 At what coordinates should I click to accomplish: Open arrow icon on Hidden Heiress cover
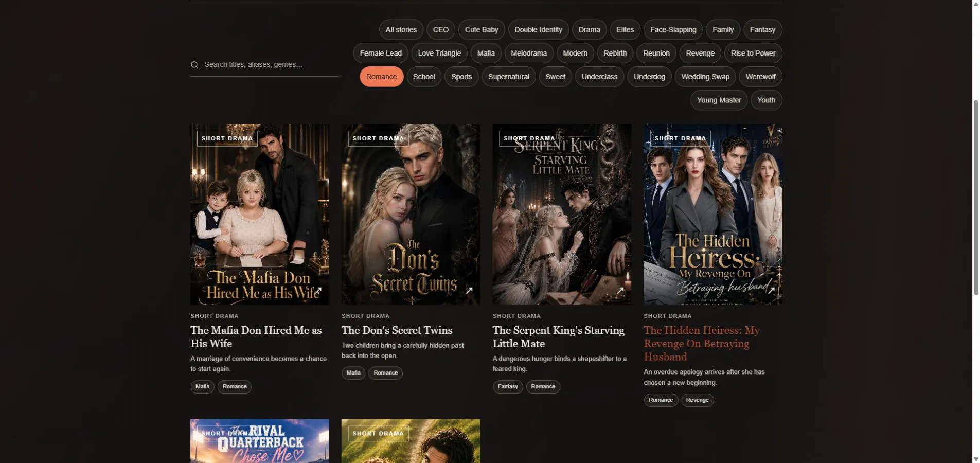772,290
